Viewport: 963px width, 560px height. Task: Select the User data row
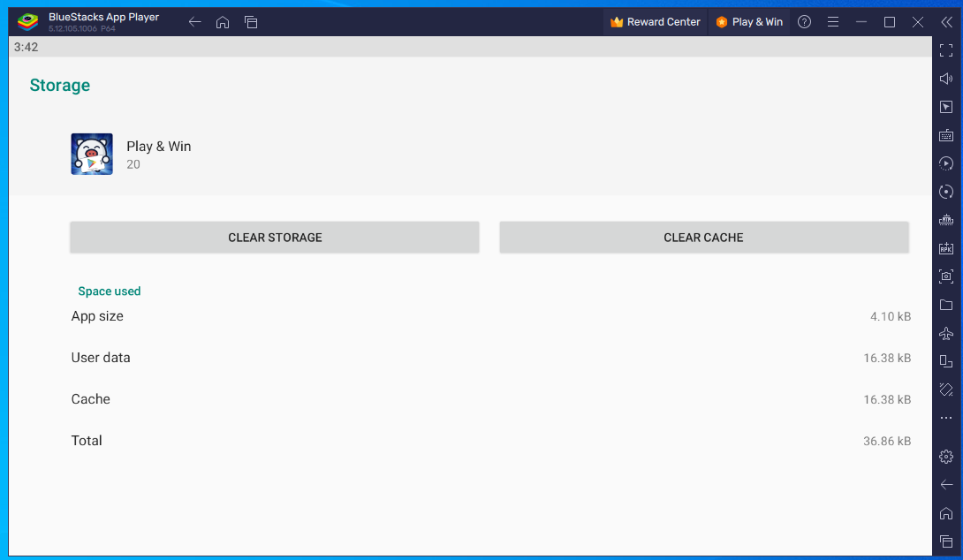point(490,358)
